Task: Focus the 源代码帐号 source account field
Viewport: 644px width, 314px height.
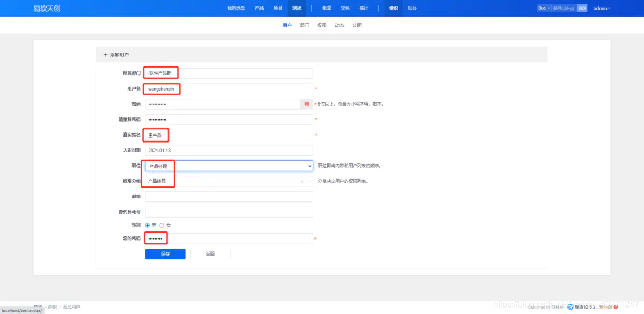Action: (229, 212)
